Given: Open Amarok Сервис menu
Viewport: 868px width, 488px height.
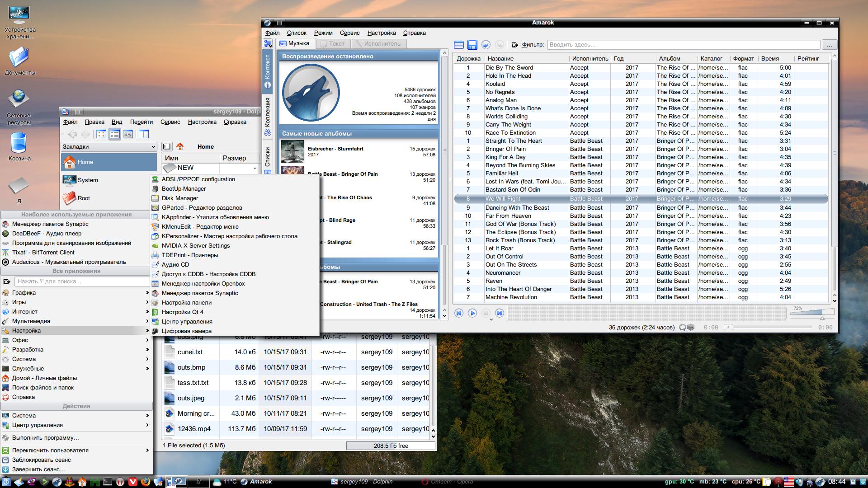Looking at the screenshot, I should [x=349, y=33].
